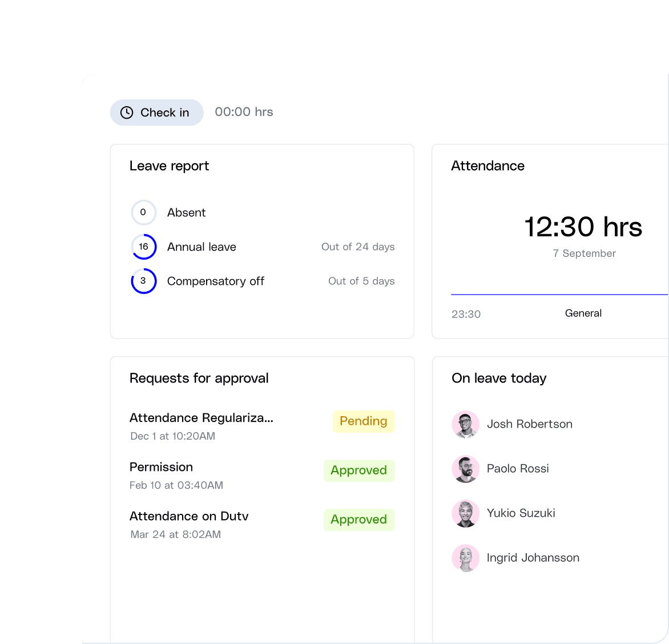This screenshot has width=669, height=644.
Task: Open the Permission request
Action: point(162,467)
